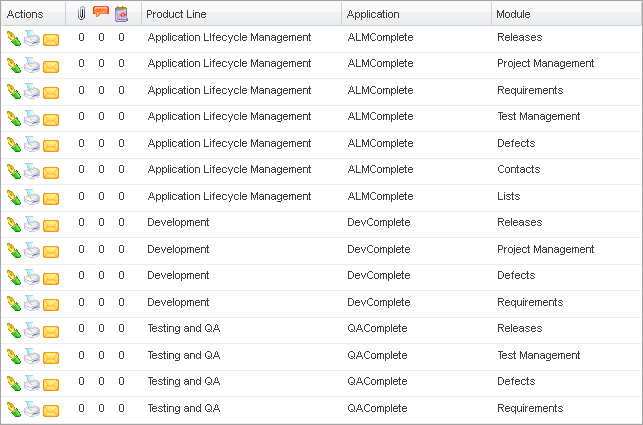Image resolution: width=643 pixels, height=425 pixels.
Task: Sort by the Application column header
Action: [373, 15]
